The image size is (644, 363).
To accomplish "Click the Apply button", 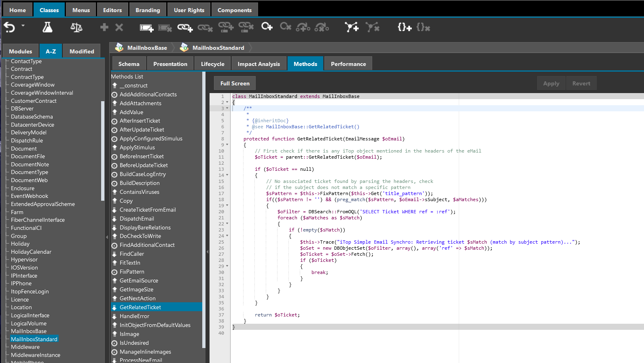I will [551, 83].
